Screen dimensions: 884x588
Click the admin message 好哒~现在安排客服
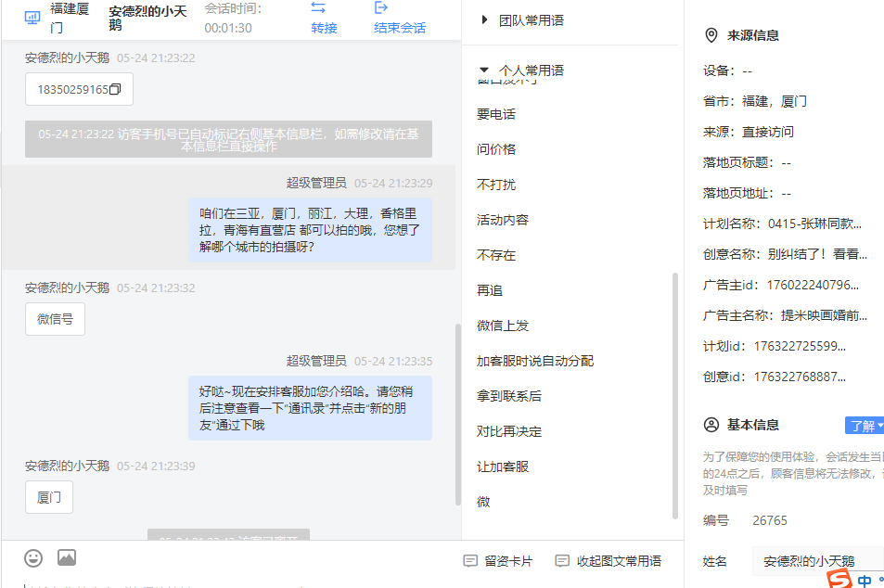310,408
